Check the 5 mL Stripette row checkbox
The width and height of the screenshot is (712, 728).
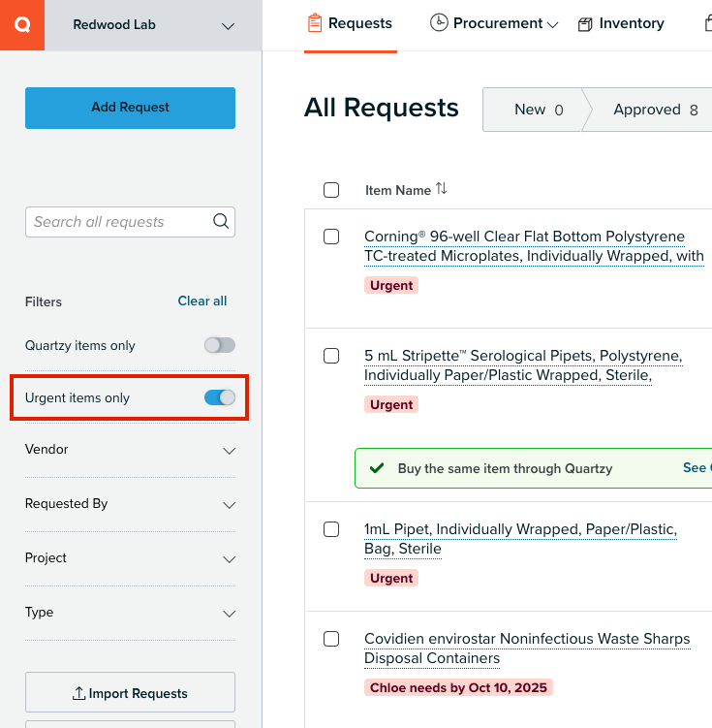coord(331,356)
